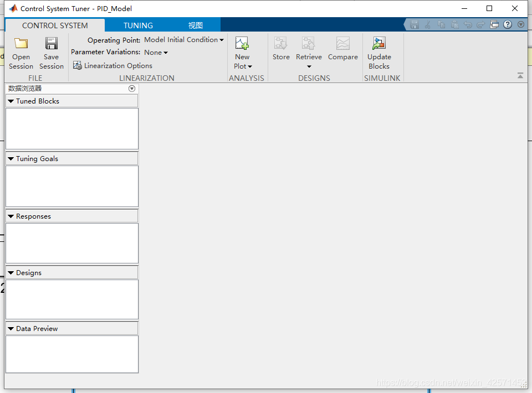Open the data browser panel actions menu
The image size is (532, 393).
132,89
